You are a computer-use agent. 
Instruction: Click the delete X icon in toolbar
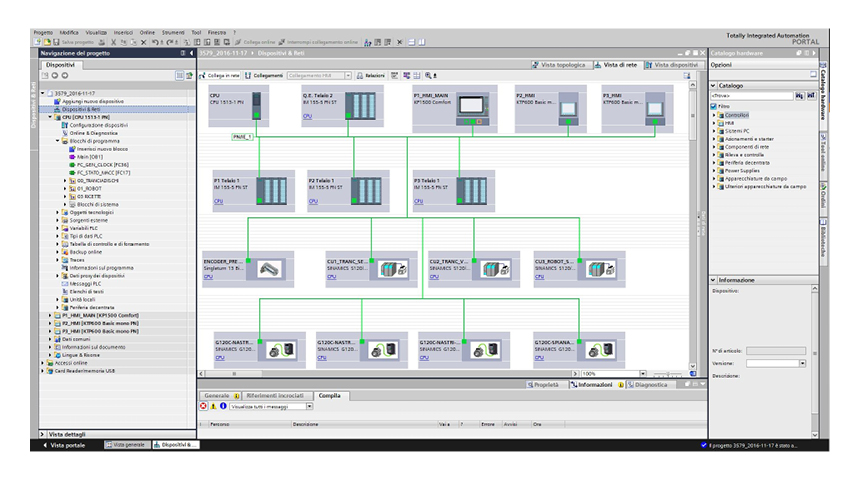point(143,42)
